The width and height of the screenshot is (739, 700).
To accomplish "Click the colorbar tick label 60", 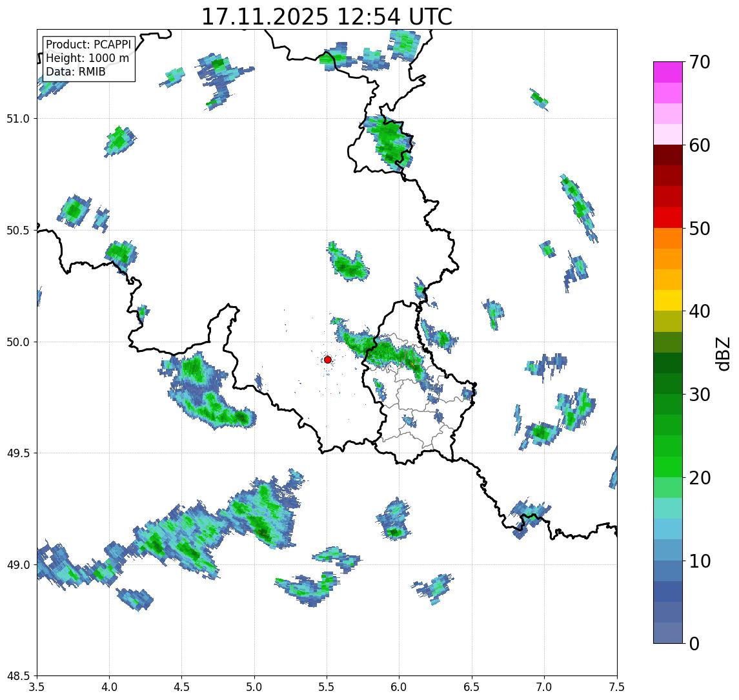I will pyautogui.click(x=700, y=145).
